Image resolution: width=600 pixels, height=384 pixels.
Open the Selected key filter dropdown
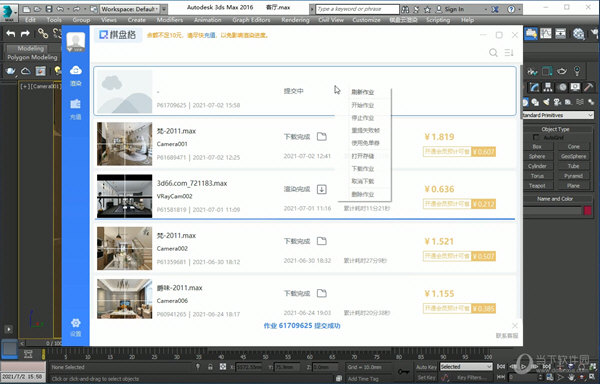tap(466, 366)
